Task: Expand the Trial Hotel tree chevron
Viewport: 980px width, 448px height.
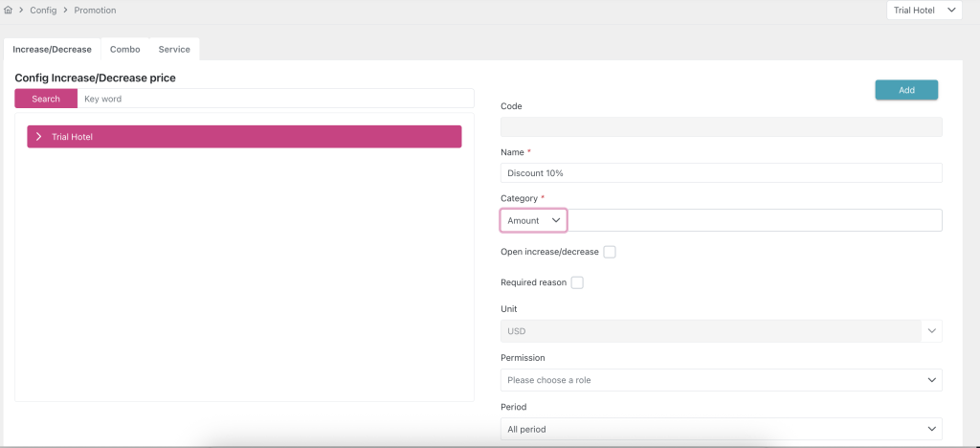Action: [x=38, y=137]
